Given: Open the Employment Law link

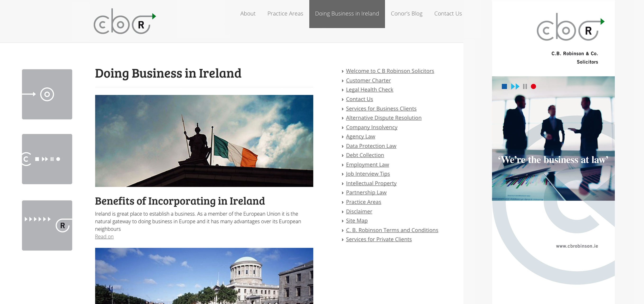Looking at the screenshot, I should (x=367, y=164).
